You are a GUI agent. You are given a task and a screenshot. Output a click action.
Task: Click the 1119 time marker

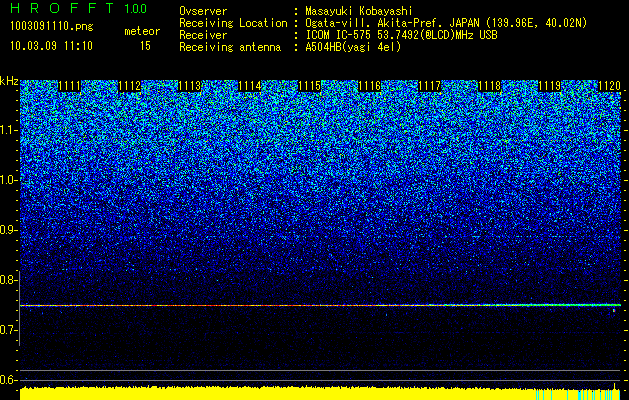549,86
